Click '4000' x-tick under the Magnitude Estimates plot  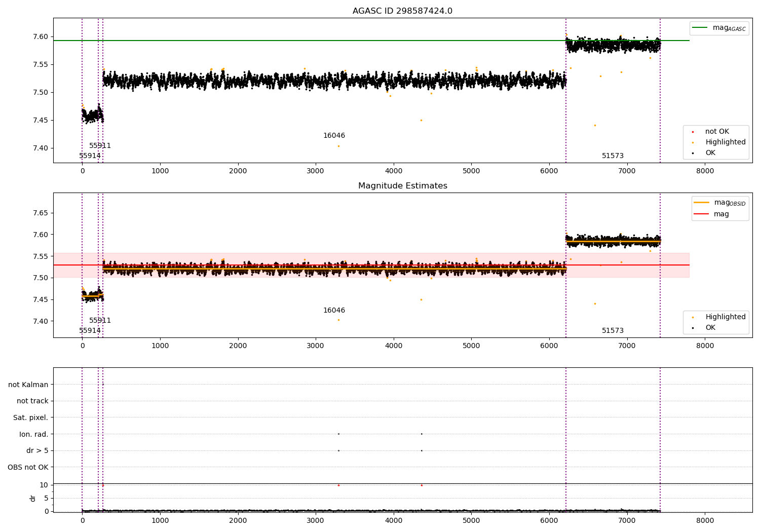click(394, 346)
